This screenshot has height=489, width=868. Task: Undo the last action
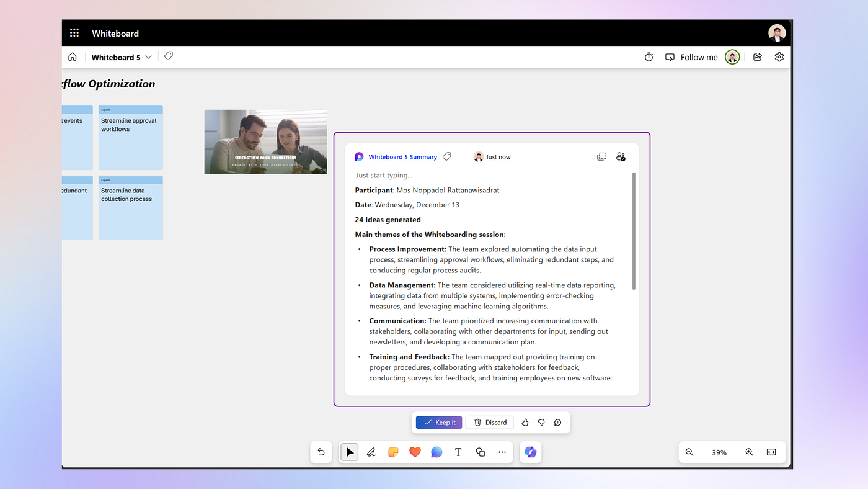pyautogui.click(x=321, y=452)
